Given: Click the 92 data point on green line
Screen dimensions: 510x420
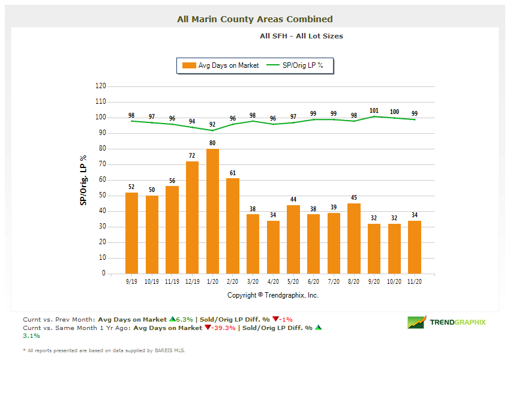Looking at the screenshot, I should pos(212,130).
